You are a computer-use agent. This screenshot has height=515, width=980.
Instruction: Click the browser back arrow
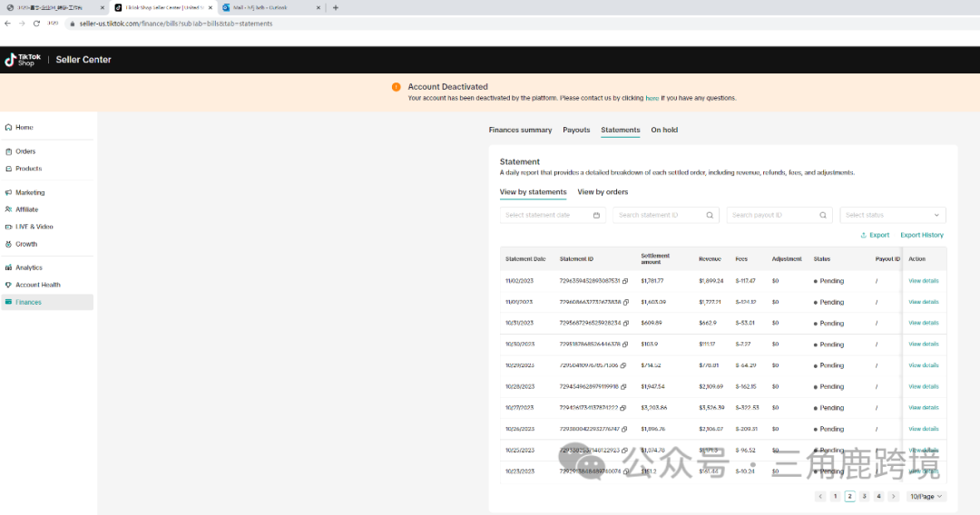click(7, 24)
